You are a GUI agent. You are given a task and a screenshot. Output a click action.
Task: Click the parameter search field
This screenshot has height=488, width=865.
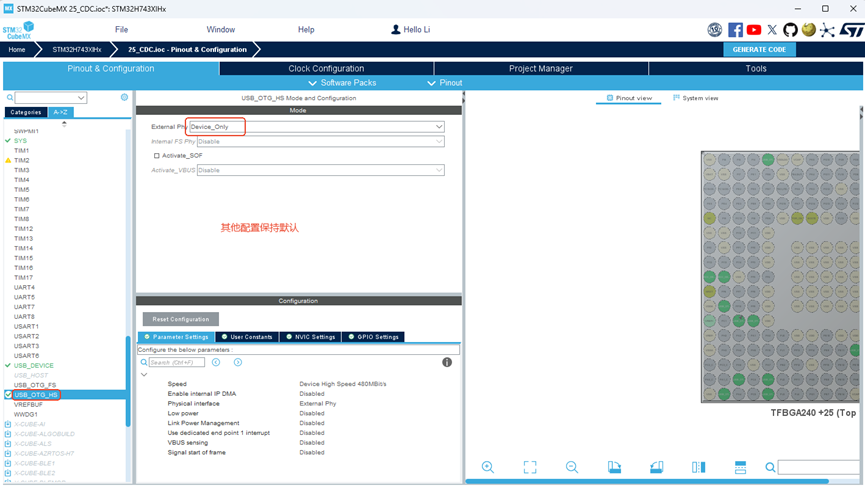(x=177, y=362)
